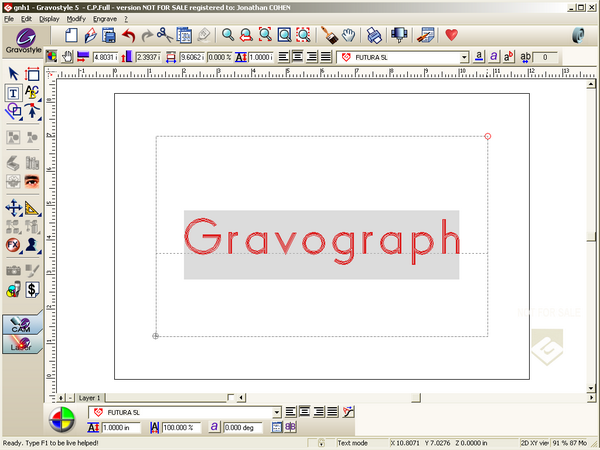Open a file with the Open icon
The image size is (600, 450).
[90, 36]
